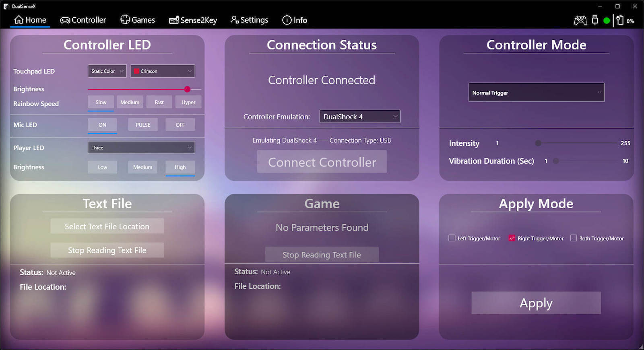Open the Info page
This screenshot has height=350, width=644.
click(295, 20)
